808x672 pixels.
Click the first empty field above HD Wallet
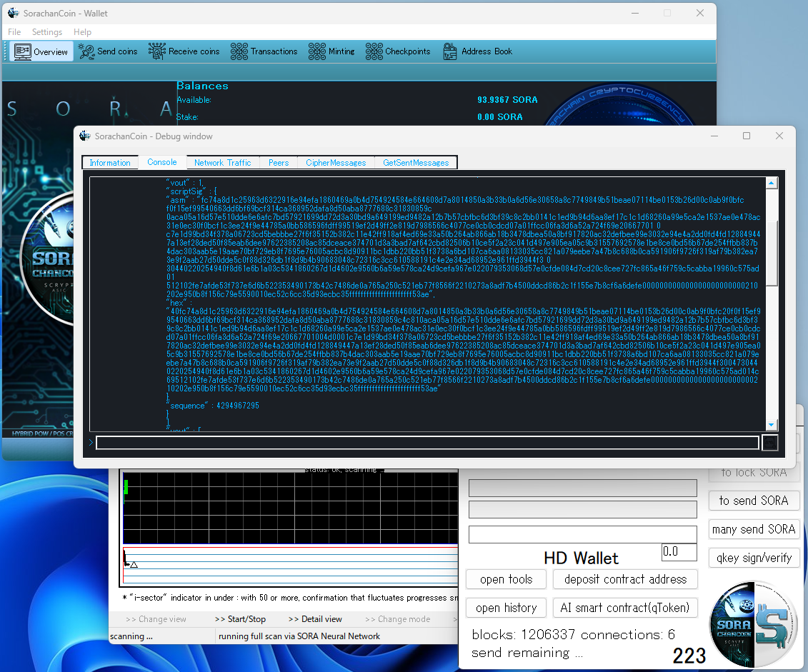point(583,488)
